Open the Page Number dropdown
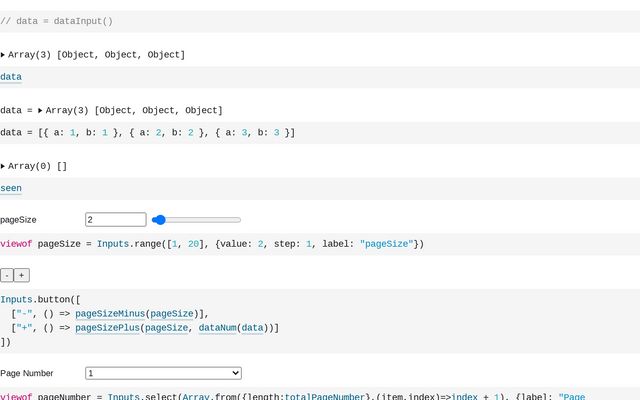The width and height of the screenshot is (640, 400). tap(163, 373)
